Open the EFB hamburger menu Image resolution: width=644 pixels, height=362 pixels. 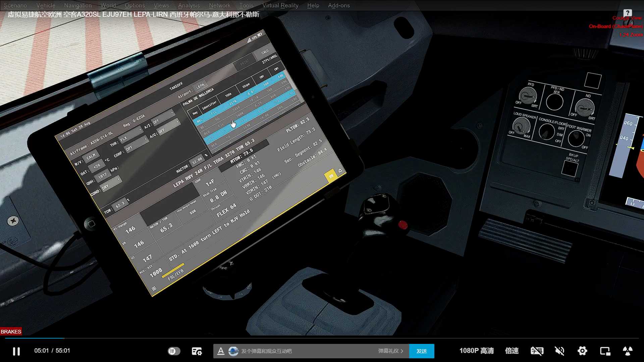pyautogui.click(x=154, y=289)
